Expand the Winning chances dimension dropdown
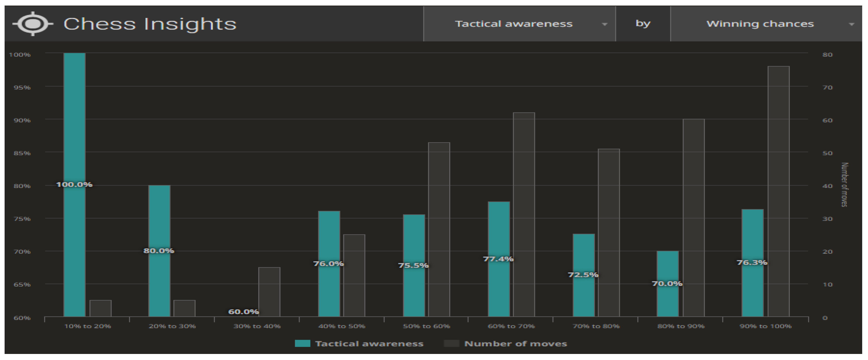 click(760, 23)
